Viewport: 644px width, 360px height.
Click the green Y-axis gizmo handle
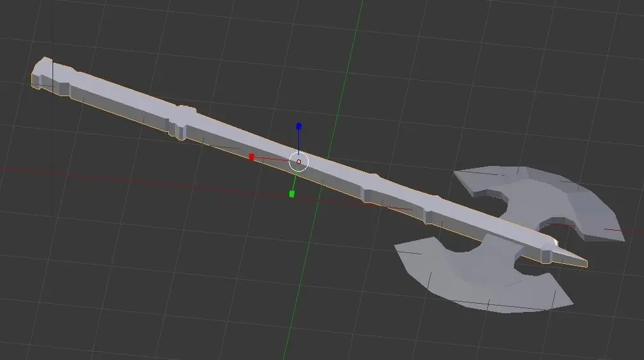tap(292, 193)
